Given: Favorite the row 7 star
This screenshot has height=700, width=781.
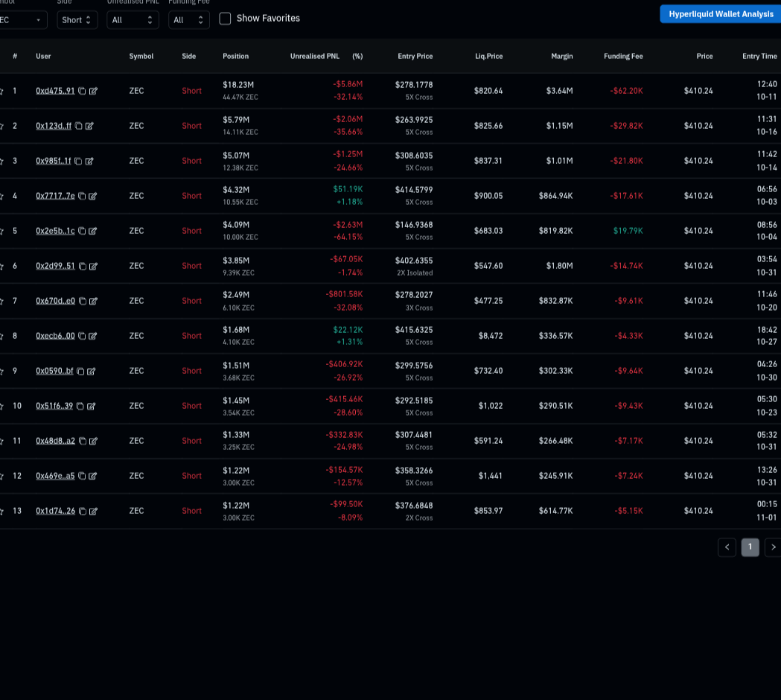Looking at the screenshot, I should pyautogui.click(x=1, y=301).
